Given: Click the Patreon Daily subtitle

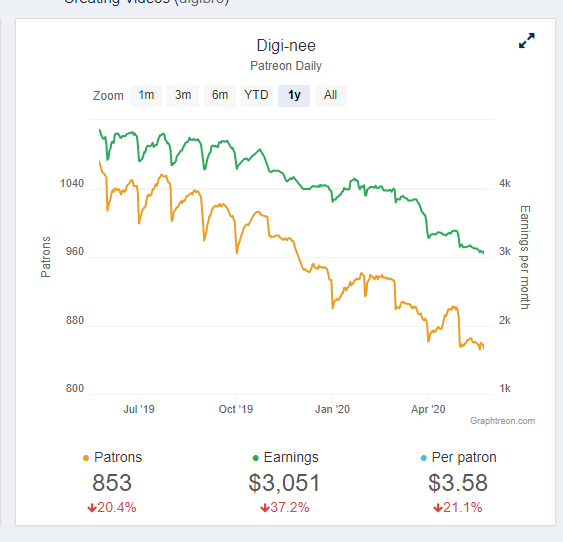Looking at the screenshot, I should [286, 66].
